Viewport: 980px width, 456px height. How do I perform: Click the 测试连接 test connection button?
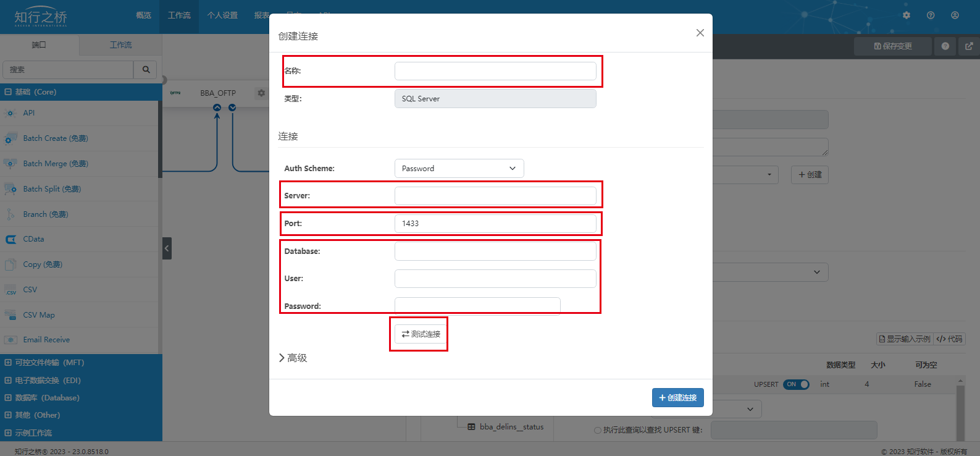[x=421, y=334]
